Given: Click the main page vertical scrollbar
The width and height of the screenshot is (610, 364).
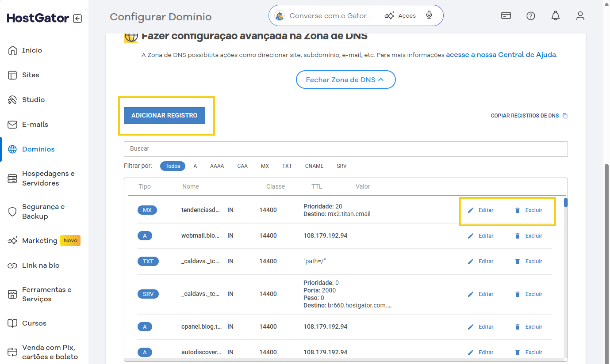Looking at the screenshot, I should click(x=607, y=263).
